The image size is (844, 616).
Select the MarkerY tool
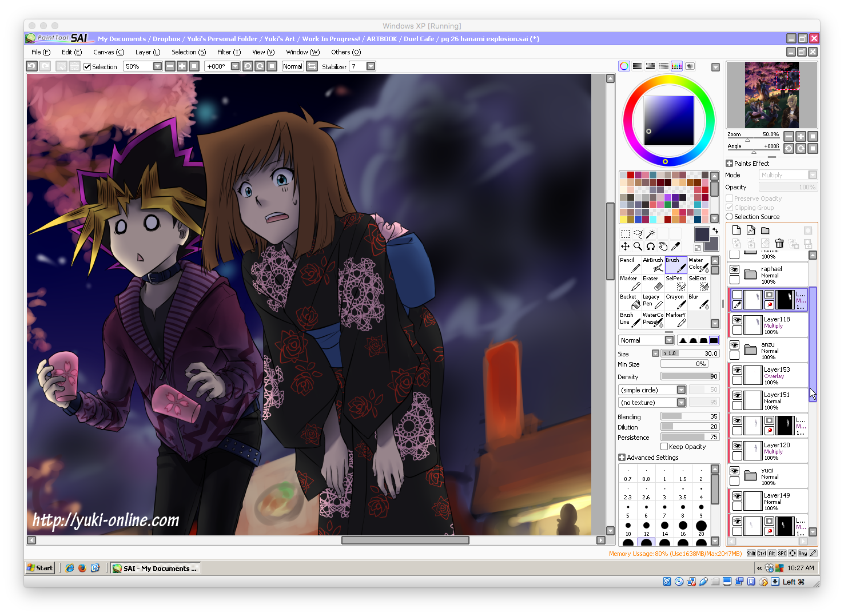(x=675, y=320)
